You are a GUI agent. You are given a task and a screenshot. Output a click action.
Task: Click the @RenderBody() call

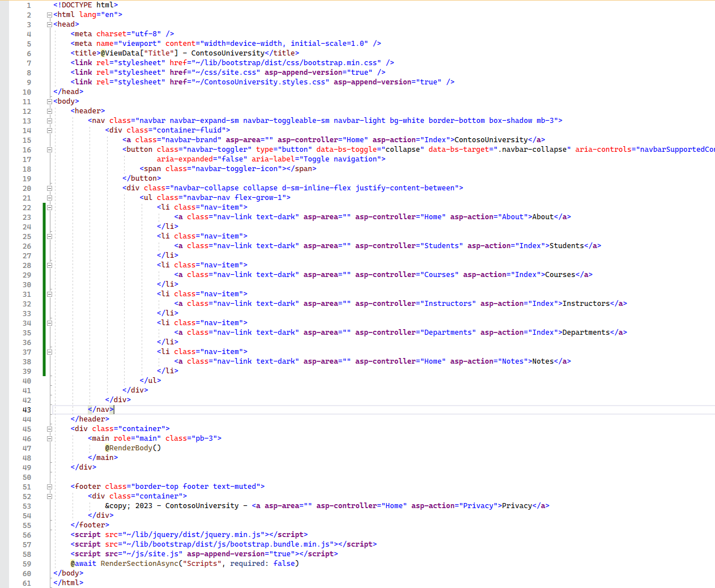[133, 448]
